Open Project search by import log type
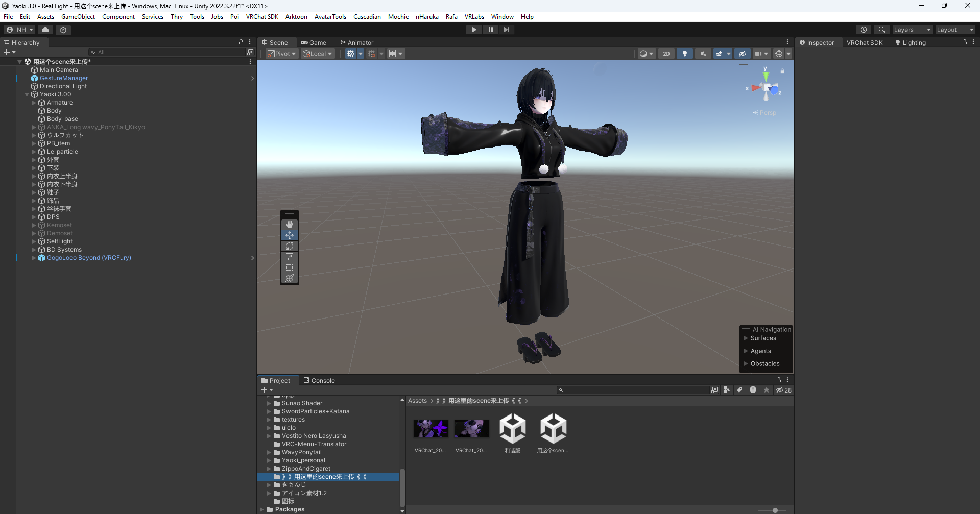Screen dimensions: 980x514 753,390
